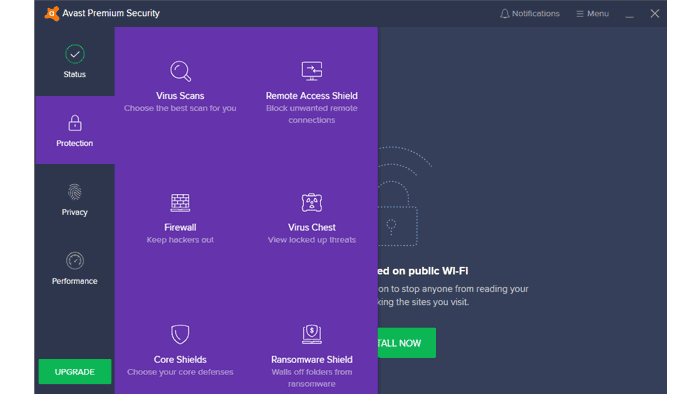700x394 pixels.
Task: Click the dotted Wi-Fi padlock illustration
Action: 405,196
